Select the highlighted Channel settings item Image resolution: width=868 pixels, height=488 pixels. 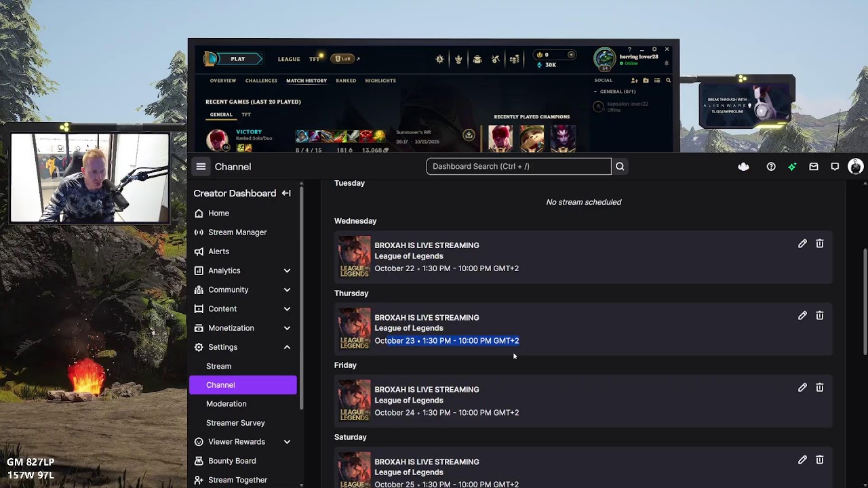(243, 385)
